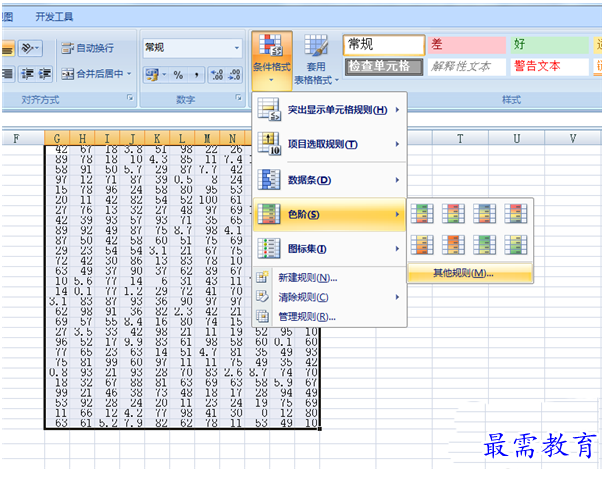Apply comma thousands separator style
The height and width of the screenshot is (477, 605).
197,74
